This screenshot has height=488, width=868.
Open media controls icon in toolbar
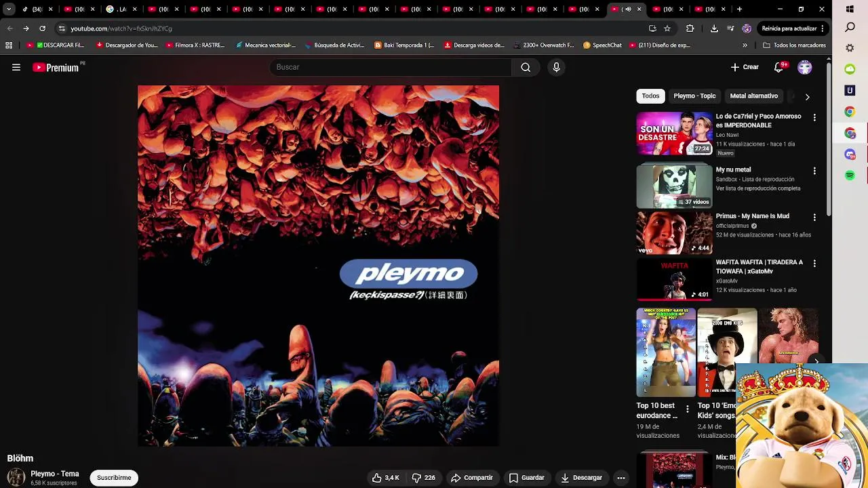tap(730, 28)
